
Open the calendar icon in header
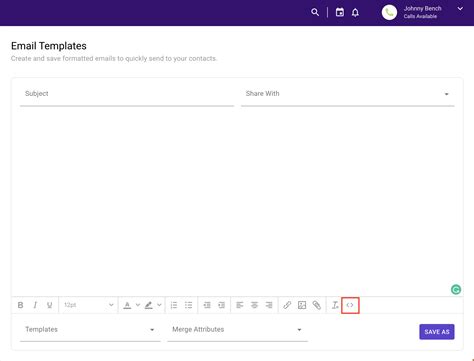coord(340,12)
